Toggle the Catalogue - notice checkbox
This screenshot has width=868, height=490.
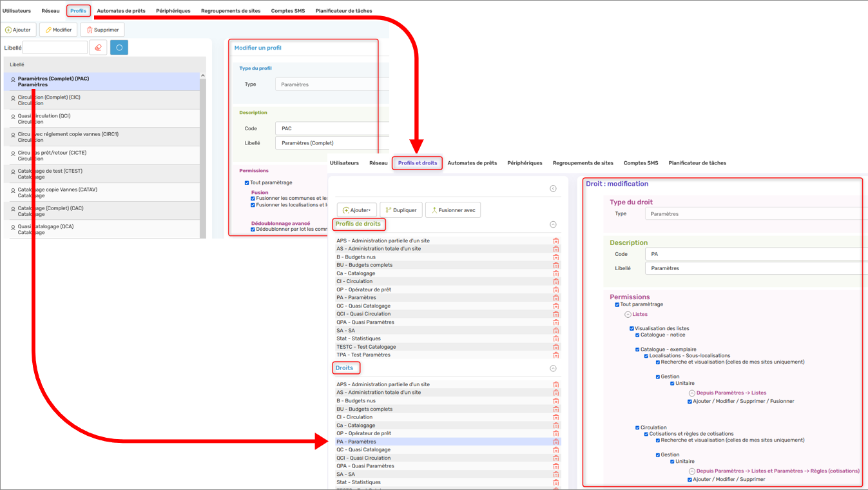coord(637,335)
